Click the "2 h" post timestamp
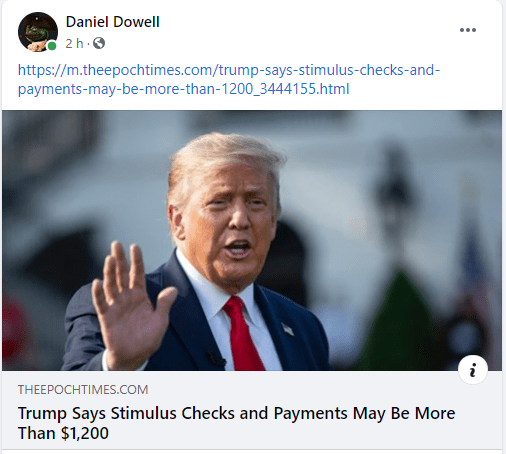The image size is (506, 454). tap(74, 43)
